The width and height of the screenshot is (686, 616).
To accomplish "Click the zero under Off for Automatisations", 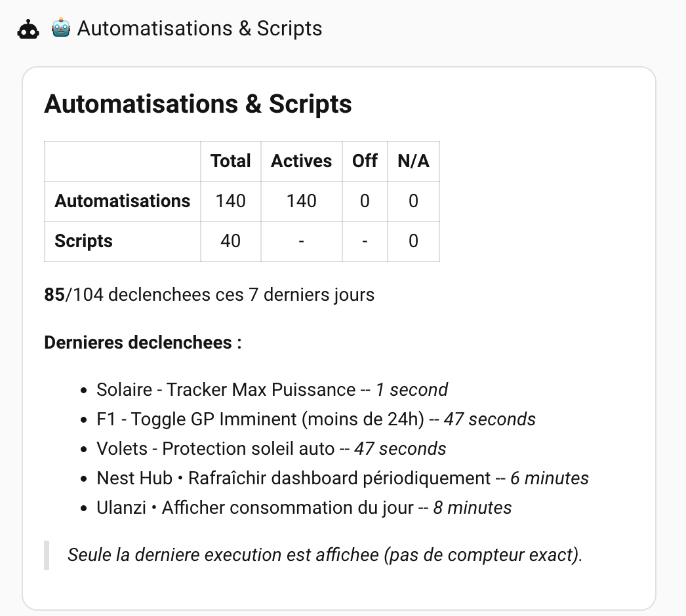I will [364, 201].
